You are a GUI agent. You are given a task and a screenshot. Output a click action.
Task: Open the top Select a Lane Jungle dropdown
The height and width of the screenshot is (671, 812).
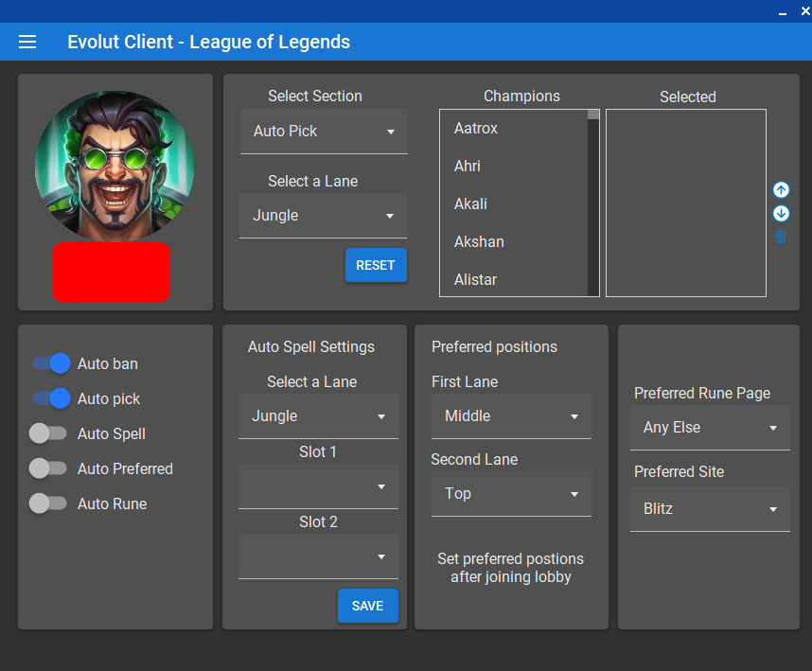pos(323,216)
